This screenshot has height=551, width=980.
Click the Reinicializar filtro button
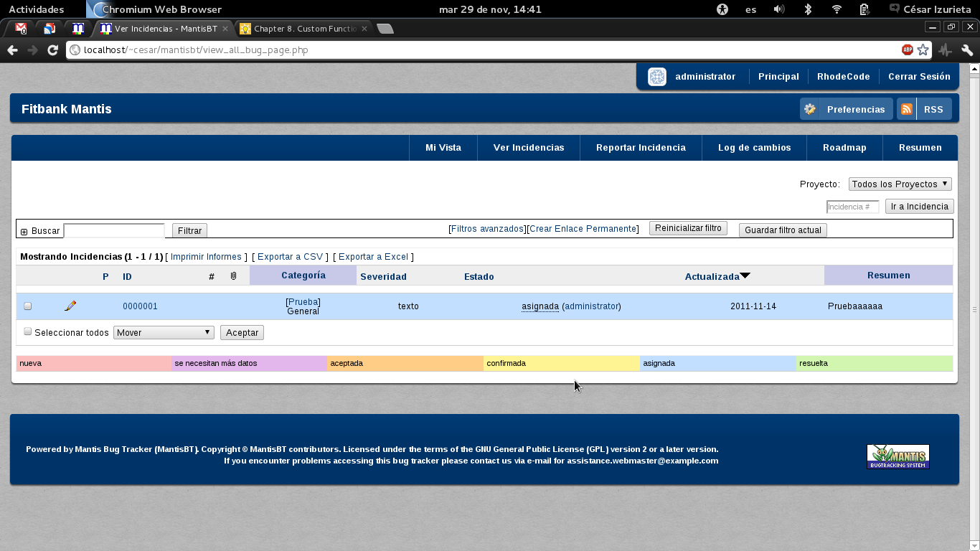(688, 228)
